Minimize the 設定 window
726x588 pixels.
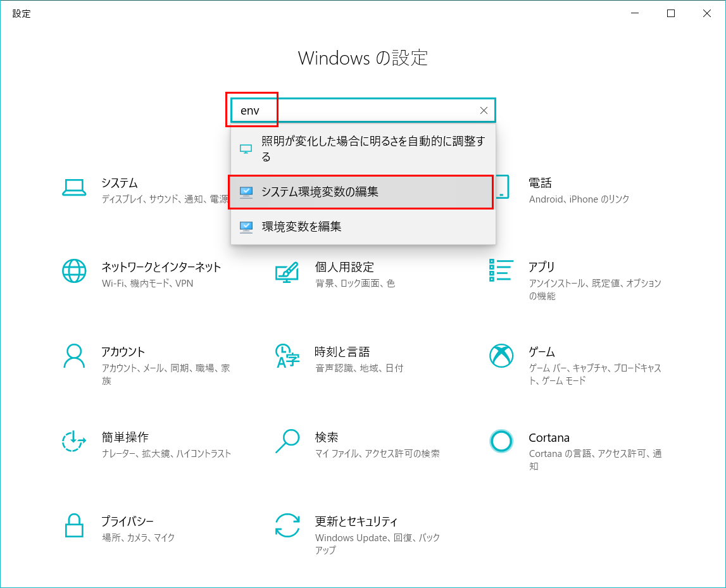635,13
